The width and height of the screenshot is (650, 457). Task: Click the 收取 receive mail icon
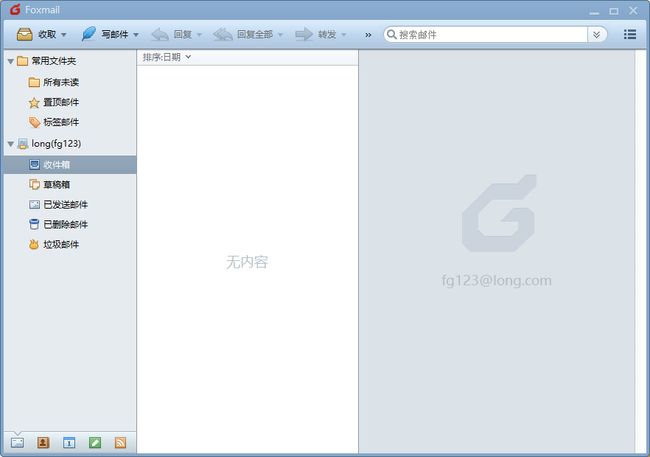(x=24, y=34)
